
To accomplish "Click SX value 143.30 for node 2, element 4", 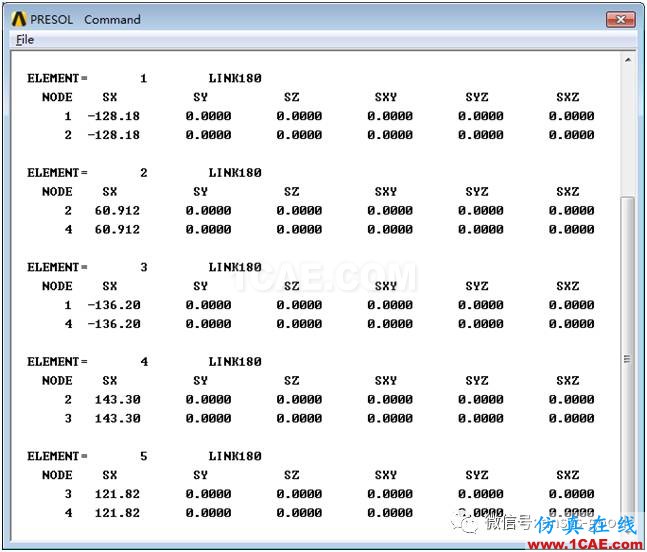I will pyautogui.click(x=118, y=399).
